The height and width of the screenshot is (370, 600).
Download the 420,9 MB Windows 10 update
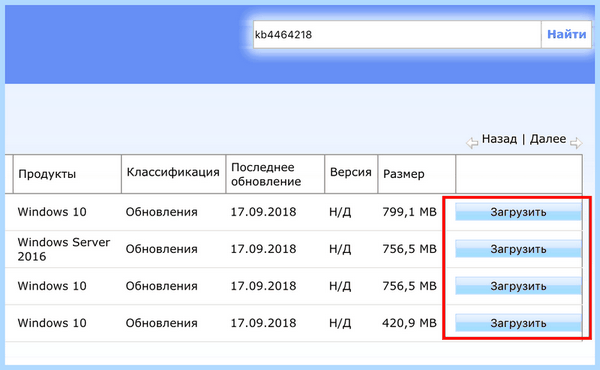pyautogui.click(x=518, y=323)
